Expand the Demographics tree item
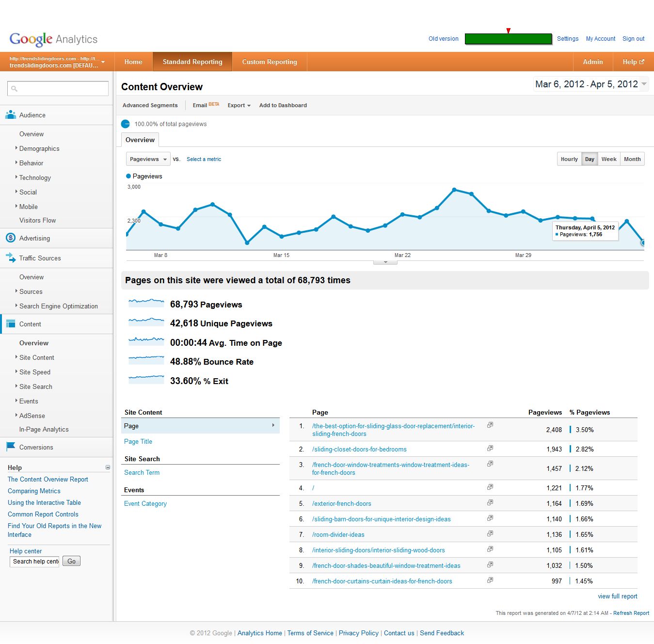 click(39, 148)
